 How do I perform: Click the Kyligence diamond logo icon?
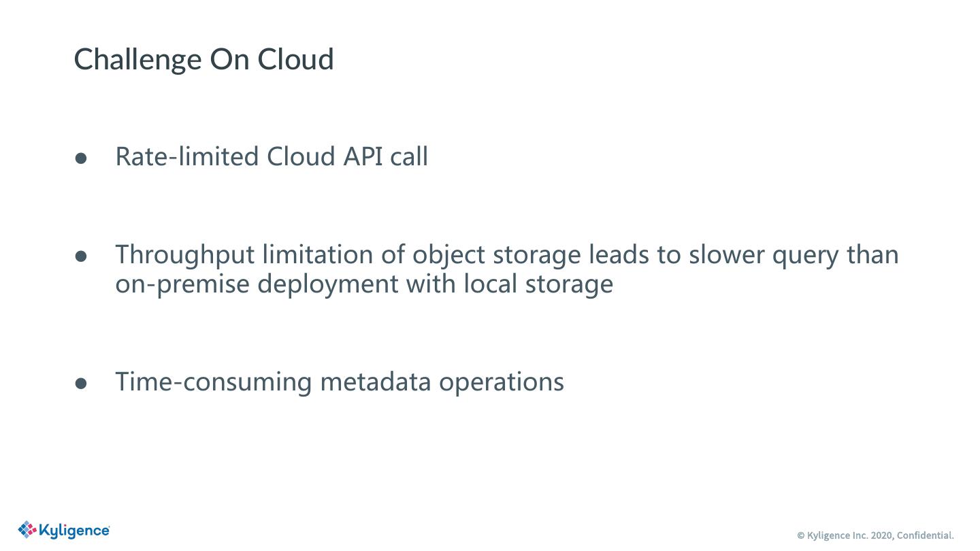click(27, 529)
